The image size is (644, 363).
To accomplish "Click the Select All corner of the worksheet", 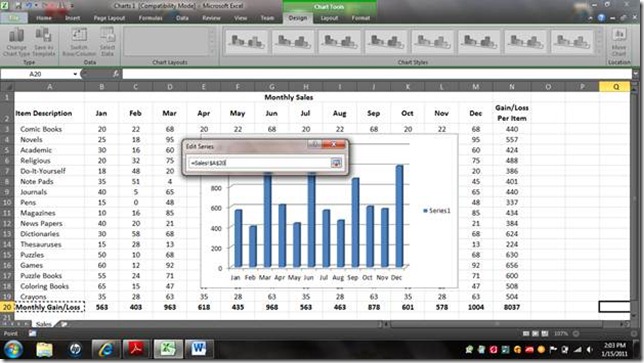I will point(7,87).
